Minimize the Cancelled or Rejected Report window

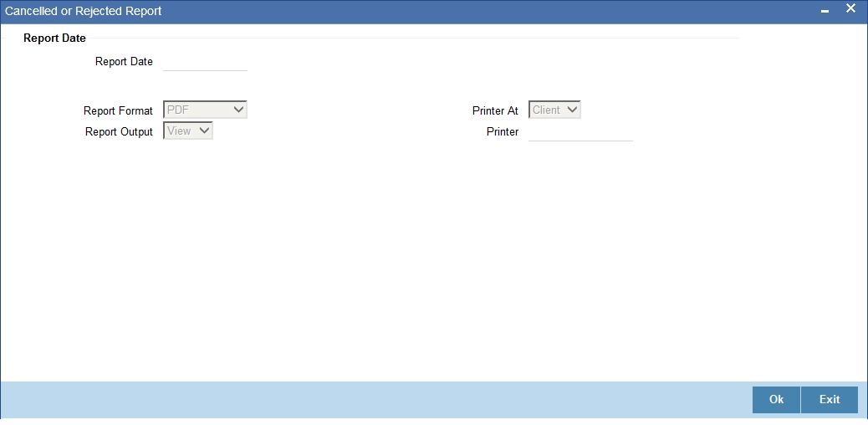tap(825, 11)
